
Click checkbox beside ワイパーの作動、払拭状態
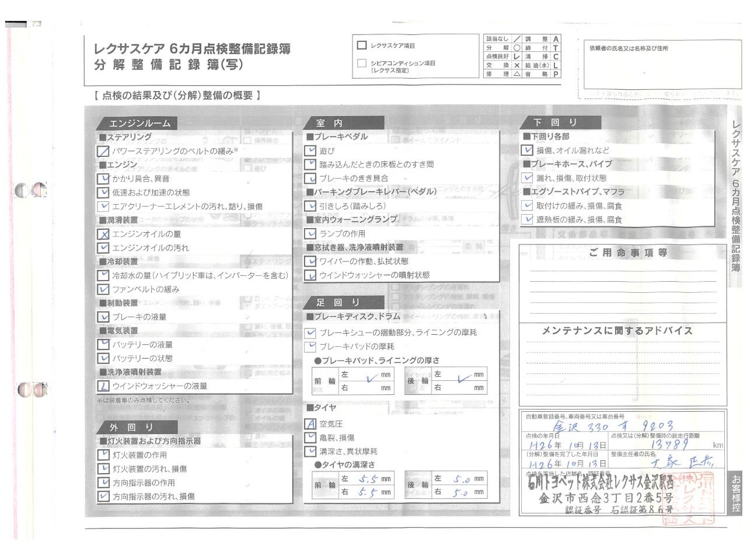[310, 261]
